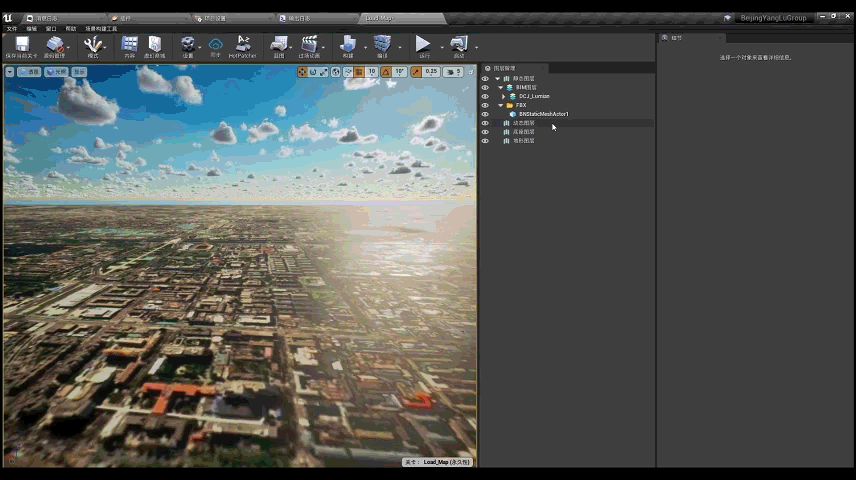
Task: Select the rotate gizmo tool in viewport
Action: (x=313, y=72)
